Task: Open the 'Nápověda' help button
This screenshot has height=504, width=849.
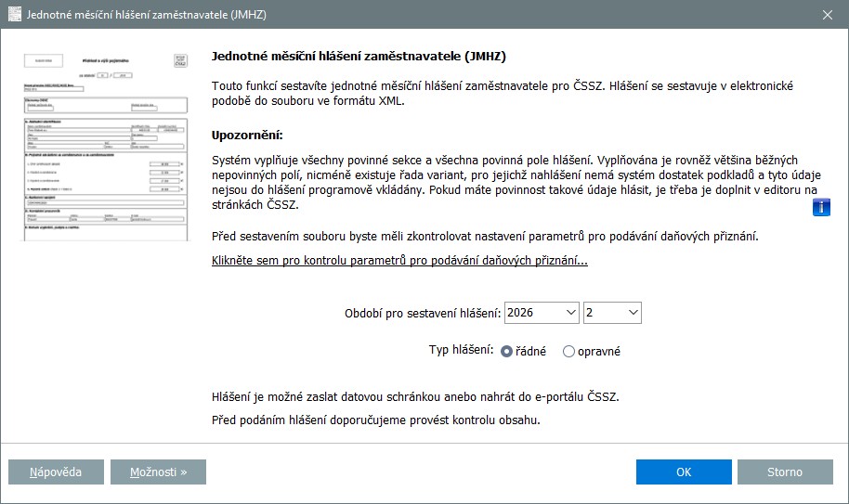Action: [x=55, y=472]
